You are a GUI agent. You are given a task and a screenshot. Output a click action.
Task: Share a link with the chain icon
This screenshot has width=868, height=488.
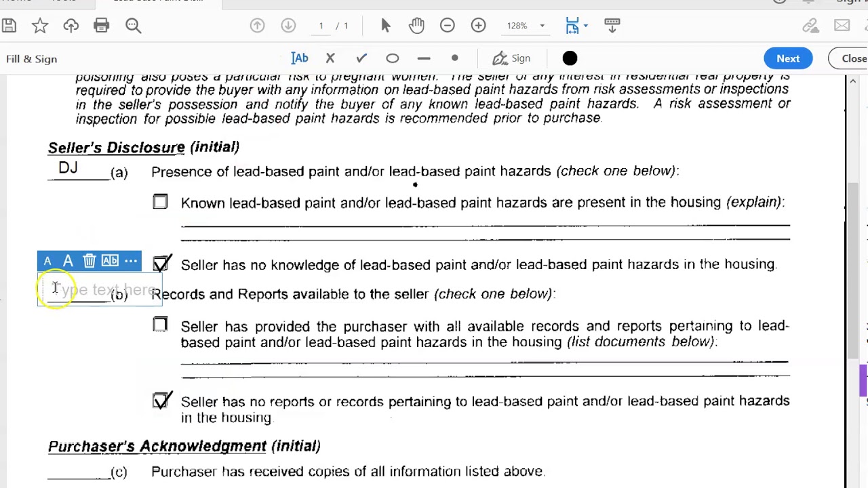point(810,26)
